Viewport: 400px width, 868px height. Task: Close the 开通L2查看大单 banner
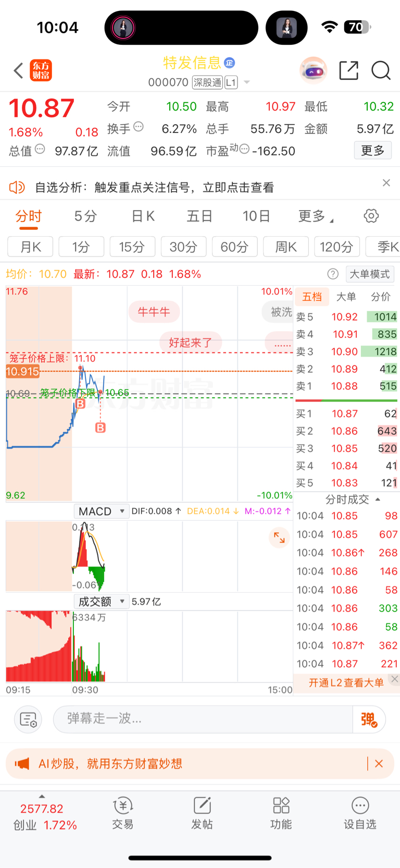395,679
